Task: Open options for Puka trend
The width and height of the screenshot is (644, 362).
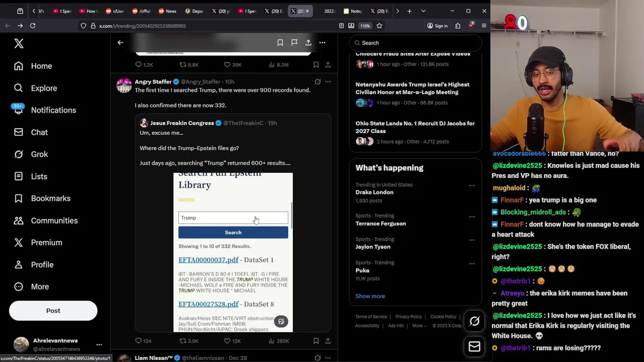Action: tap(472, 263)
